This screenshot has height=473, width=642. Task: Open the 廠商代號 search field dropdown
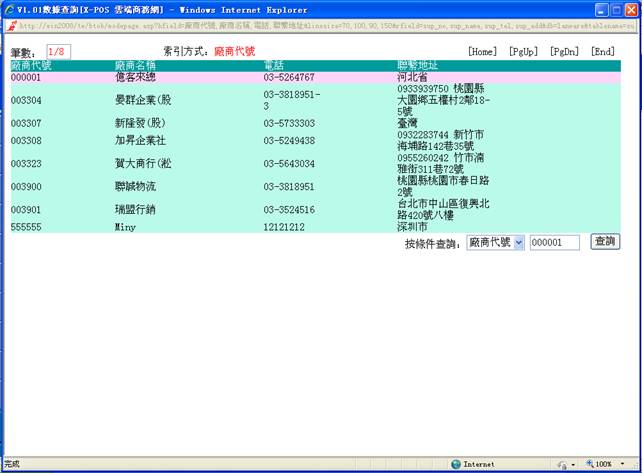click(x=518, y=243)
